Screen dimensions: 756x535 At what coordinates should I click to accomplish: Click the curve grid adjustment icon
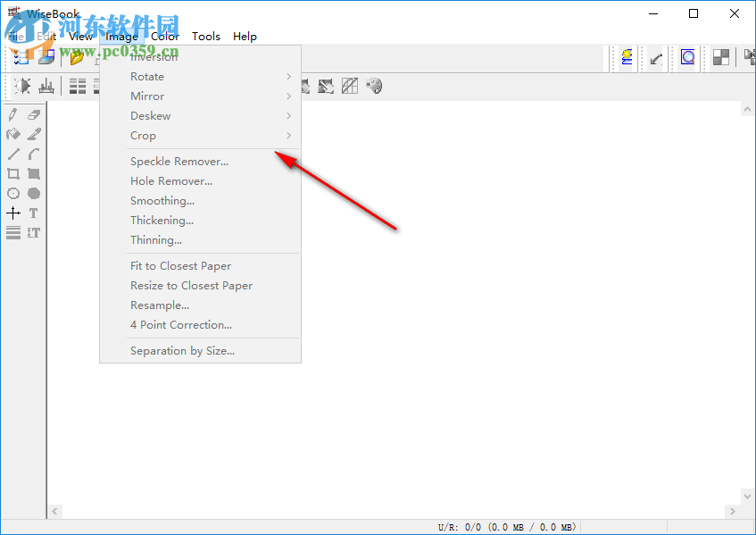click(x=350, y=87)
